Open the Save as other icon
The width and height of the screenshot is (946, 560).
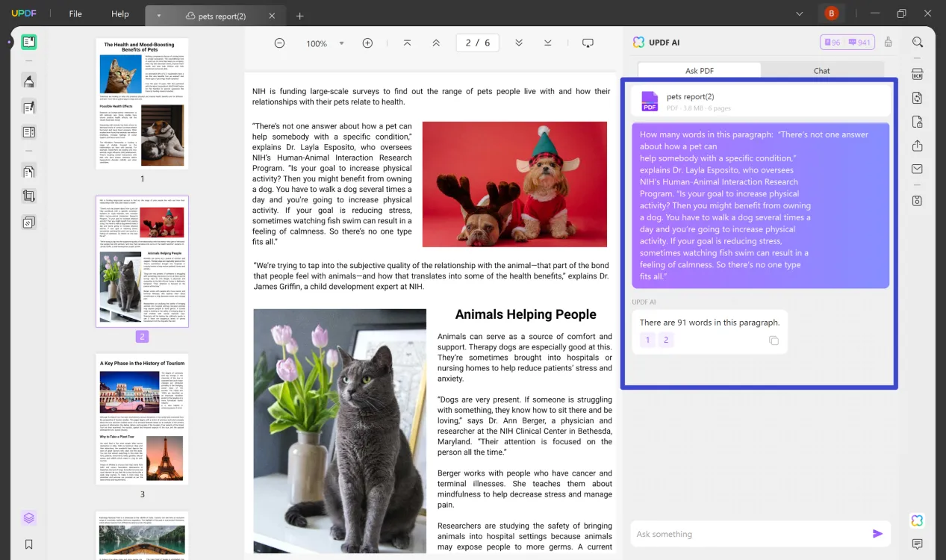(x=918, y=201)
